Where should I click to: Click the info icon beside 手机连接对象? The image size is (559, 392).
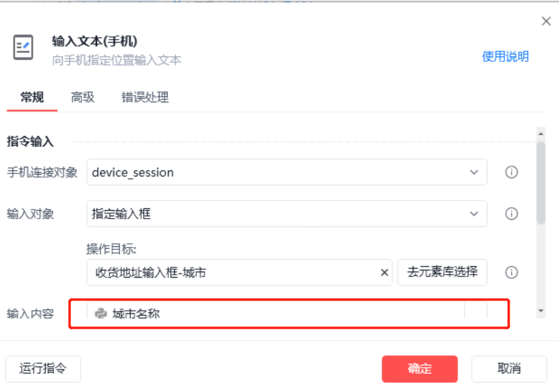point(511,172)
